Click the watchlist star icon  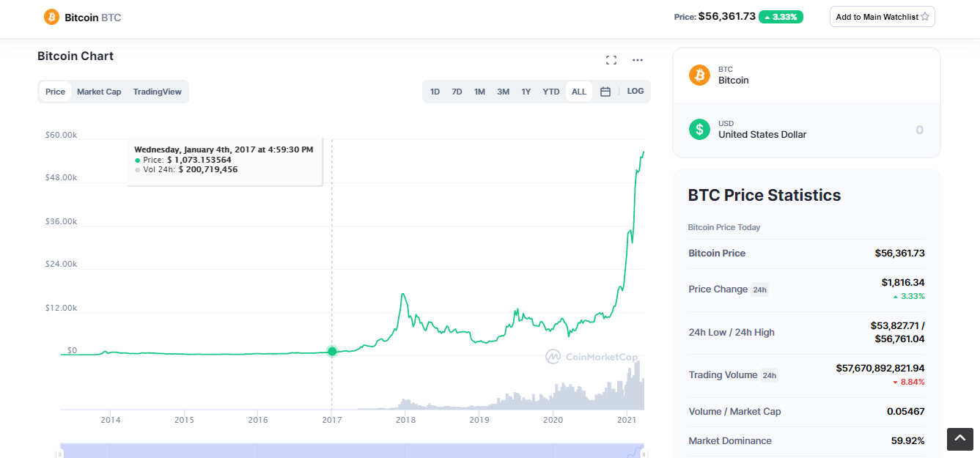tap(925, 17)
